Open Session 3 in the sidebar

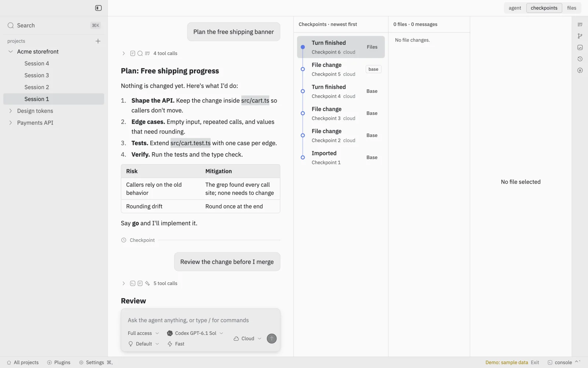(54, 75)
